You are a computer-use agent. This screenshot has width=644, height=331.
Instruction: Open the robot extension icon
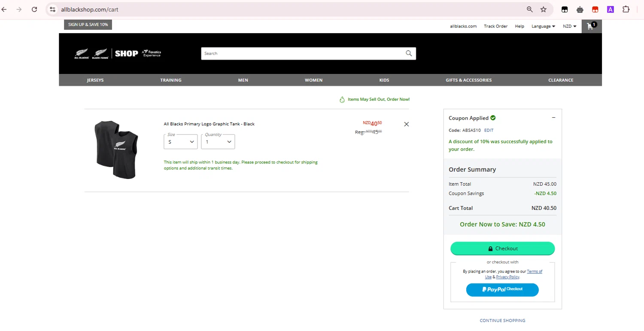580,9
